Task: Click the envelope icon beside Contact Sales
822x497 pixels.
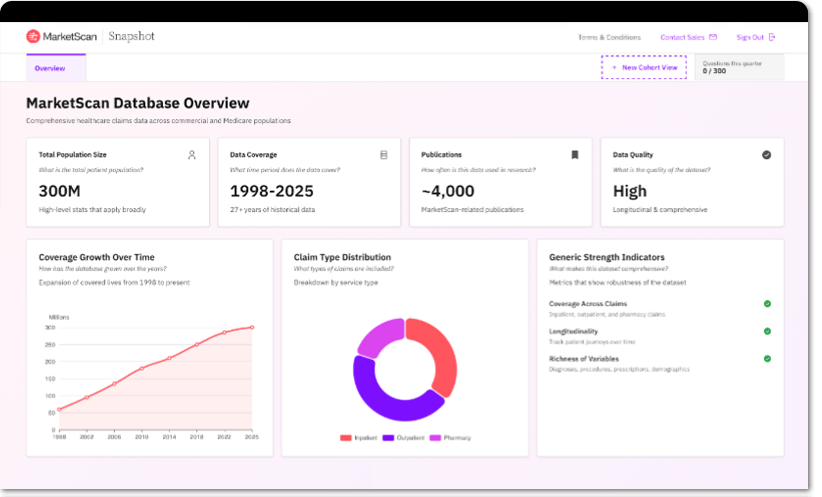Action: coord(713,37)
